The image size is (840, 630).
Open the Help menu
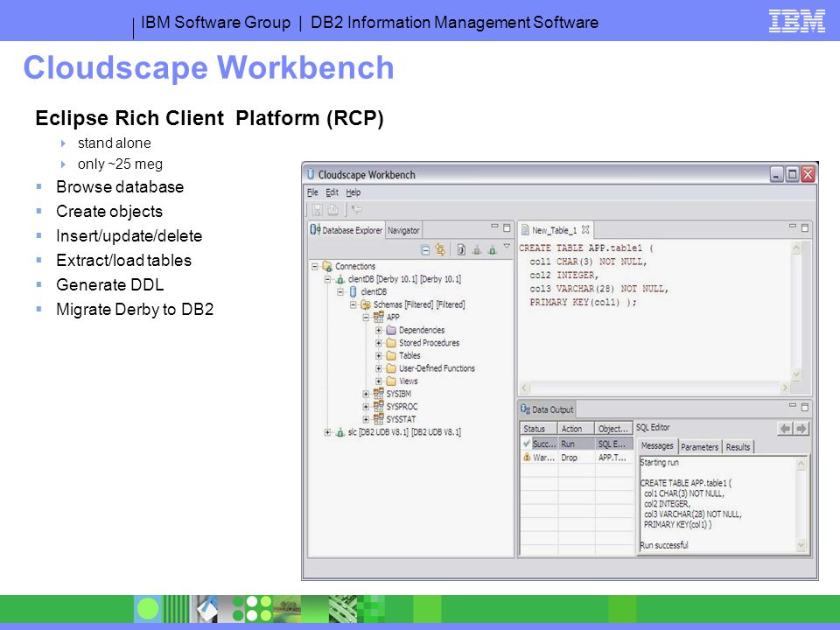point(353,192)
